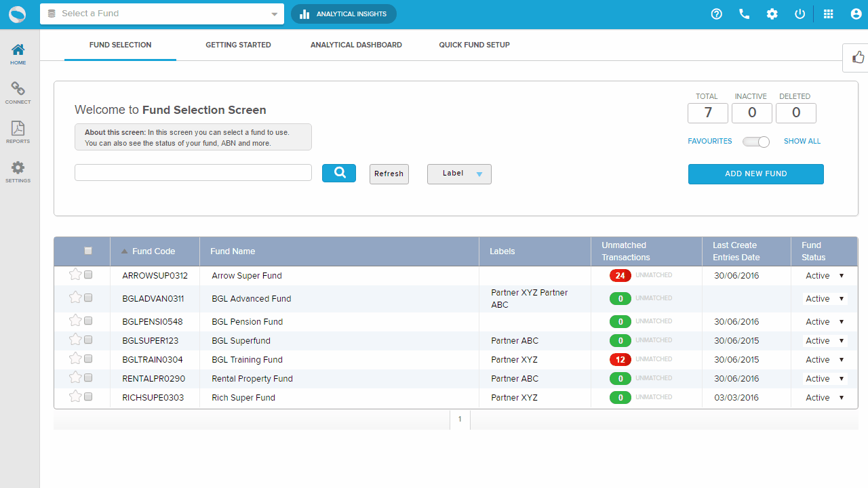
Task: Open the Select a Fund dropdown
Action: [162, 14]
